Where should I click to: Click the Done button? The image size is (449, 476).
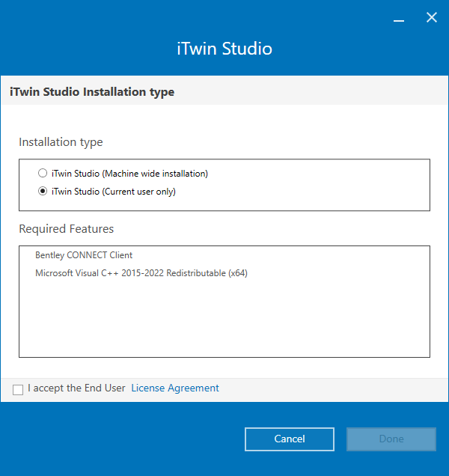(x=391, y=439)
